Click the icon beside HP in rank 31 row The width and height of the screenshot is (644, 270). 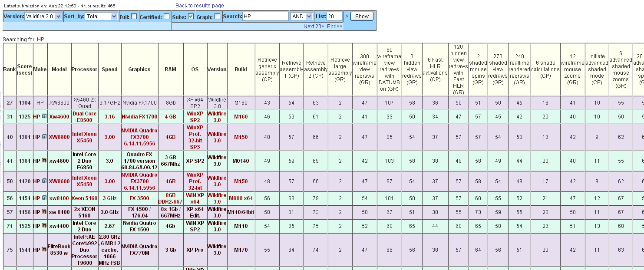pos(44,117)
